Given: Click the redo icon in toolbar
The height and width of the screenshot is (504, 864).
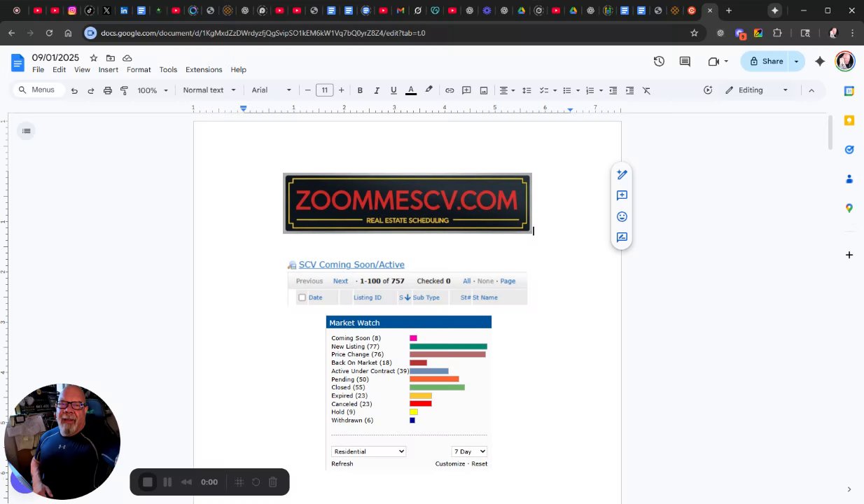Looking at the screenshot, I should tap(91, 90).
